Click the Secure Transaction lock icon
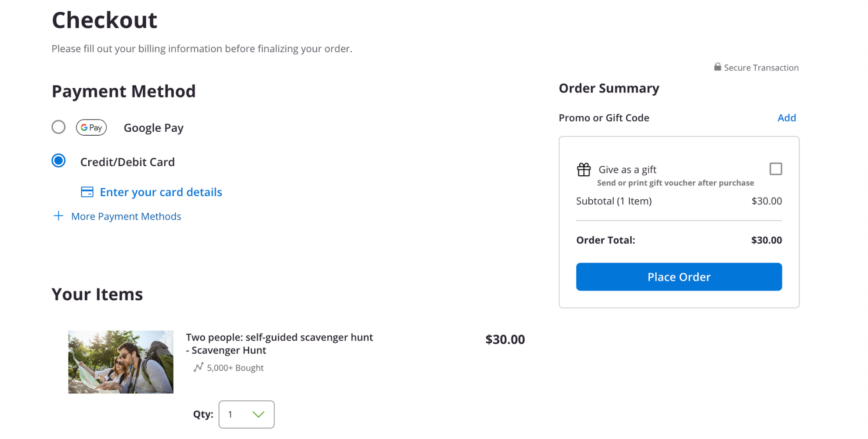 (717, 67)
